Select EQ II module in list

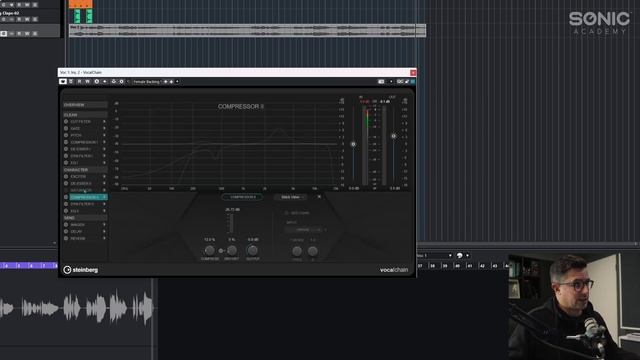pyautogui.click(x=75, y=211)
